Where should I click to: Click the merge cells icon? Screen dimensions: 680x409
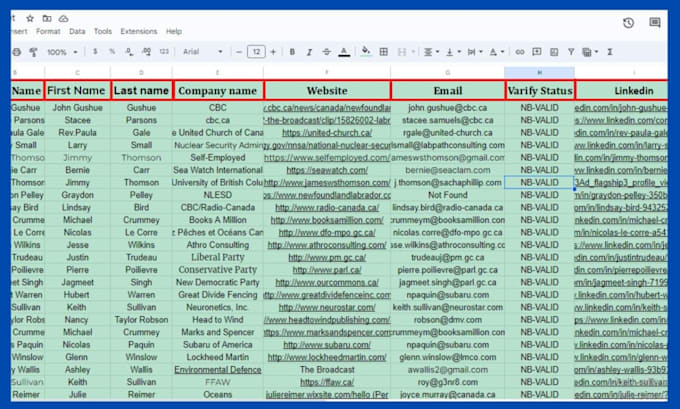(402, 52)
